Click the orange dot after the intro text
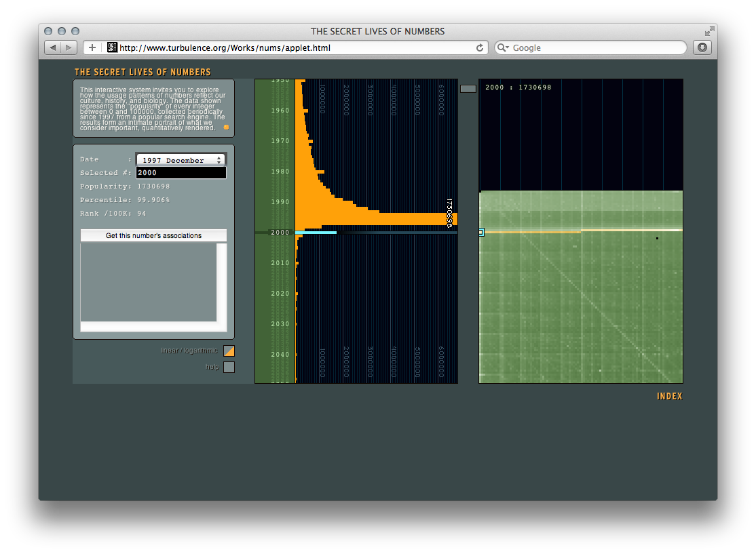This screenshot has height=554, width=756. point(226,127)
